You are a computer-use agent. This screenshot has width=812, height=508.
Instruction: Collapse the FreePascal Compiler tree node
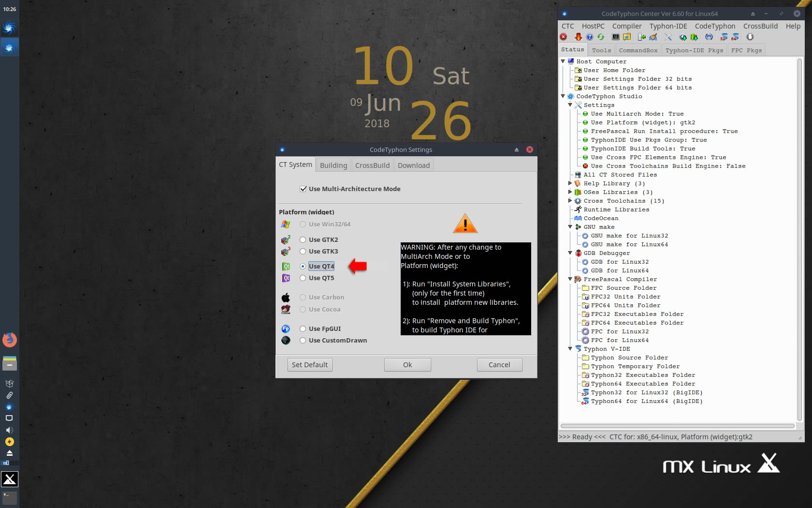click(x=570, y=279)
